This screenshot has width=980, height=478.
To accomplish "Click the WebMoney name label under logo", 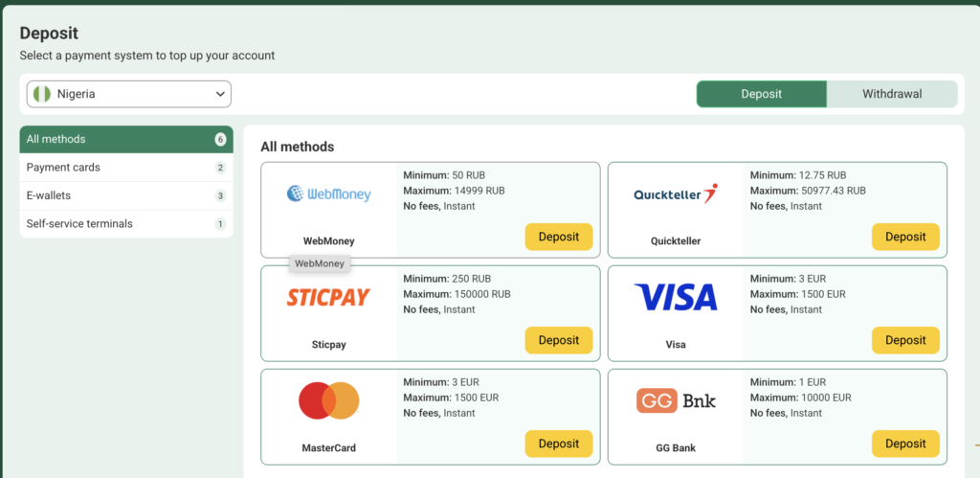I will pyautogui.click(x=329, y=240).
